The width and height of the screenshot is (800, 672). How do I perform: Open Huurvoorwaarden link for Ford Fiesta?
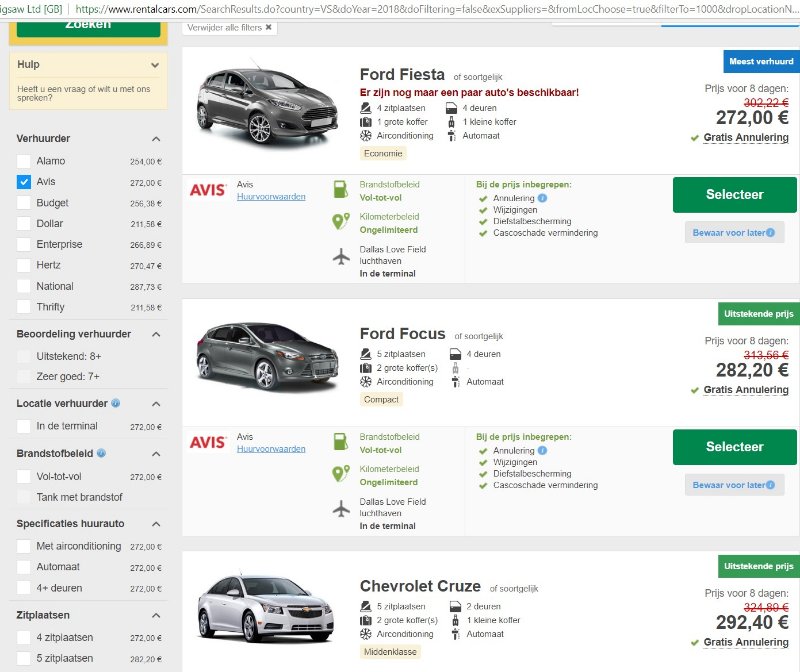coord(271,197)
